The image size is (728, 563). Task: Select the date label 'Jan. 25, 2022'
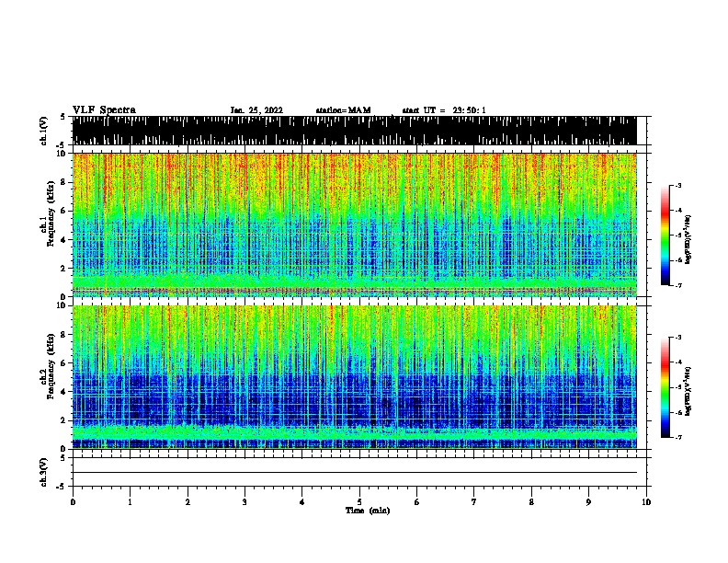tap(256, 110)
